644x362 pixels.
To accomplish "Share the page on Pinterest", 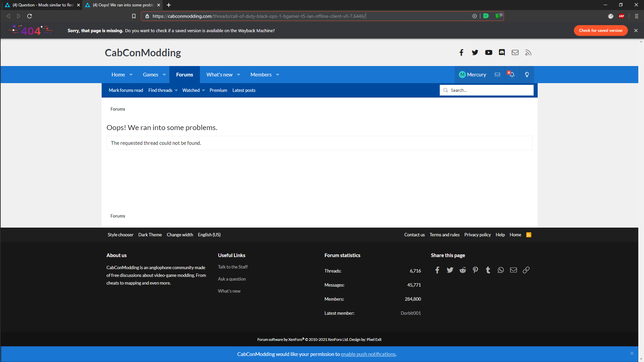I will (x=475, y=270).
